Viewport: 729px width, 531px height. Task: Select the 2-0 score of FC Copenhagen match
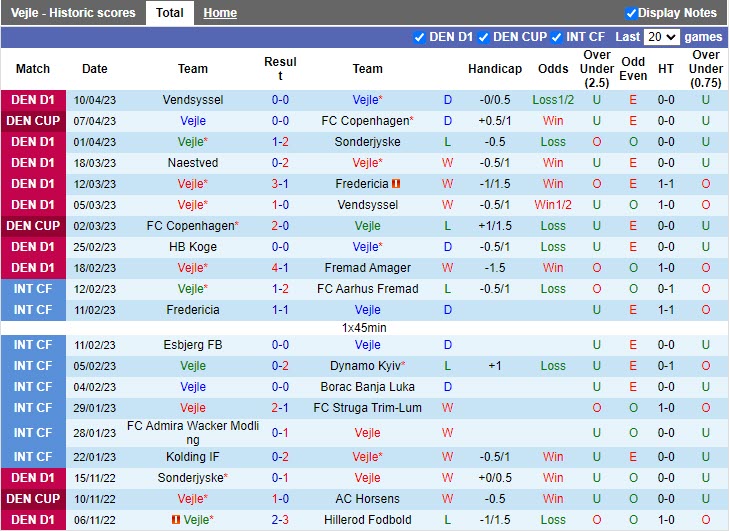click(x=280, y=226)
